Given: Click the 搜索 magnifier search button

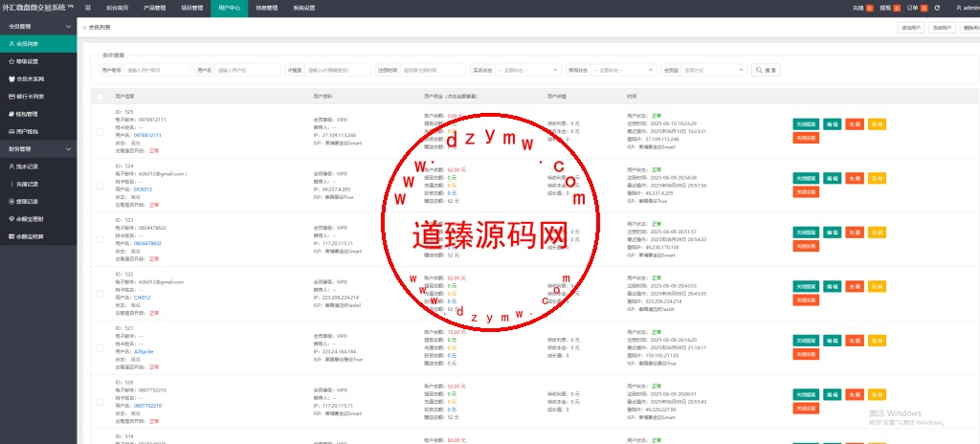Looking at the screenshot, I should [766, 70].
